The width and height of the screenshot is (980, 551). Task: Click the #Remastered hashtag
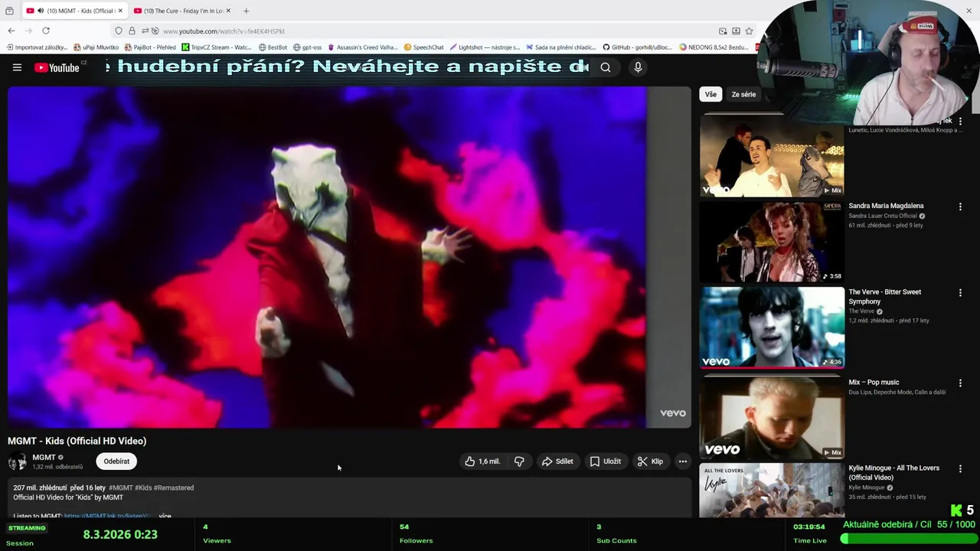click(x=174, y=487)
